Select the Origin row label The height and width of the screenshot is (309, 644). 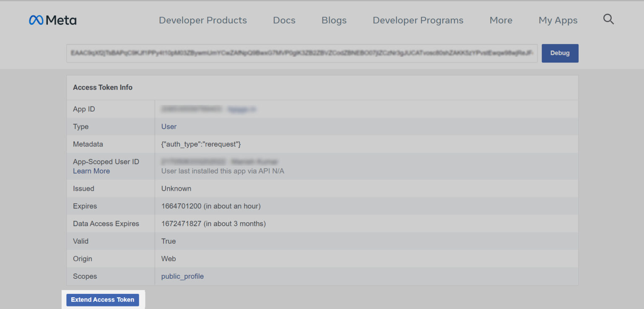coord(83,259)
